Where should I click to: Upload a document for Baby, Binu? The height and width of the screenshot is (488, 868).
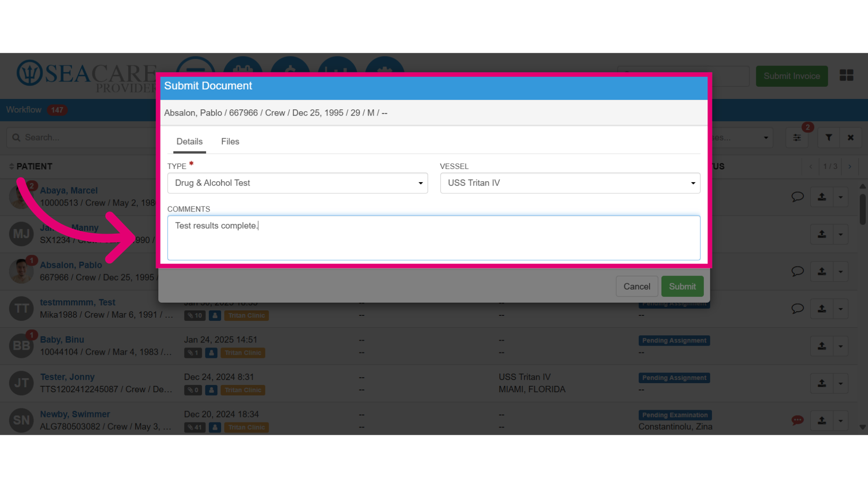coord(822,346)
